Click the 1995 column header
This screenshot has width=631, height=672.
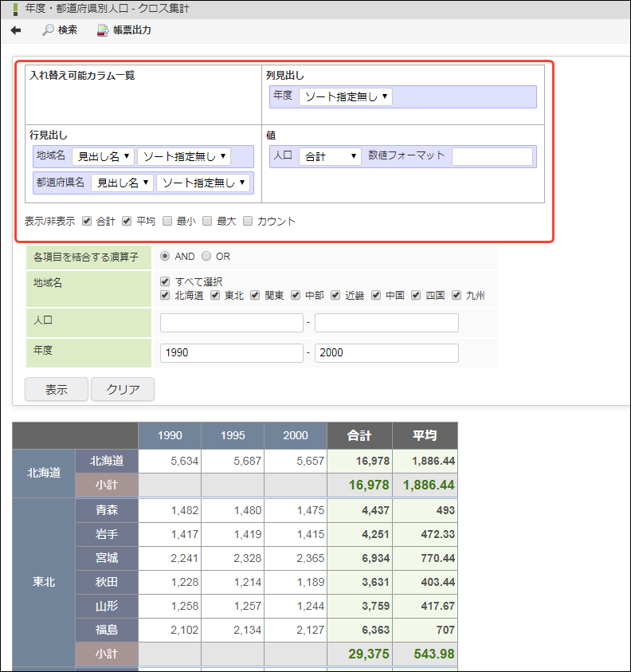click(x=233, y=436)
